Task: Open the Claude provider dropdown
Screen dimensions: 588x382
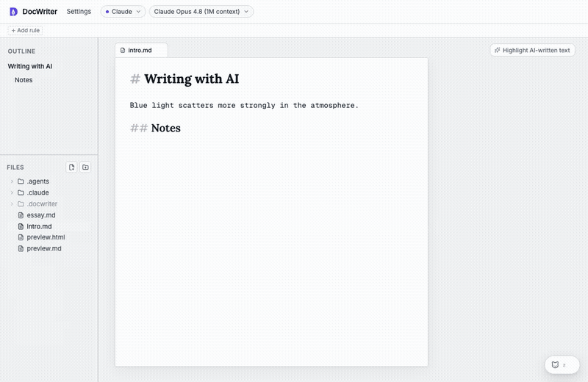Action: (123, 12)
